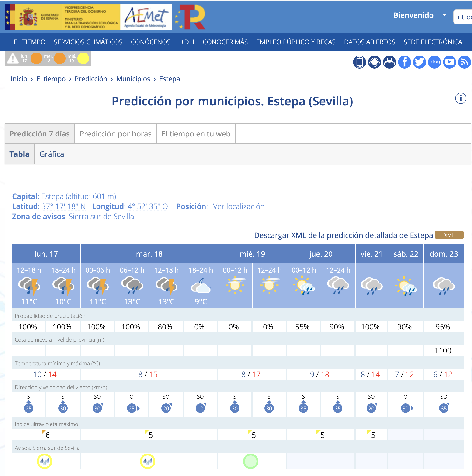Click the Facebook social icon
Viewport: 472px width, 476px height.
pos(404,62)
